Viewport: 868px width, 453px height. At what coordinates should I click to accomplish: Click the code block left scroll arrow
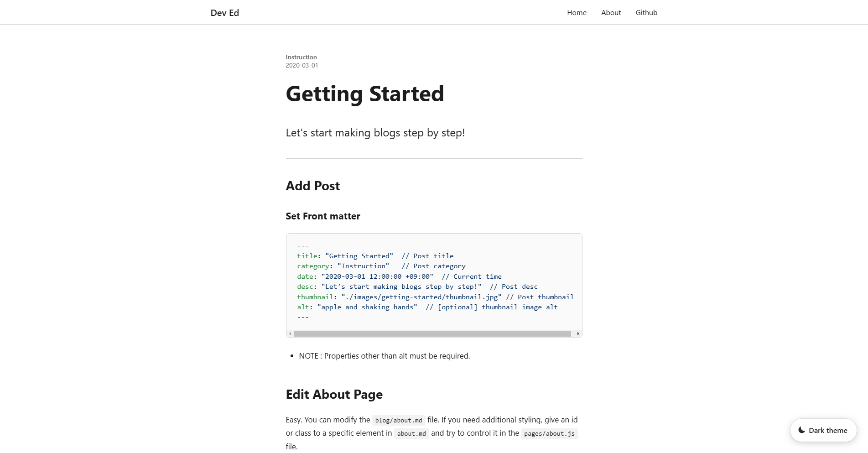[290, 334]
